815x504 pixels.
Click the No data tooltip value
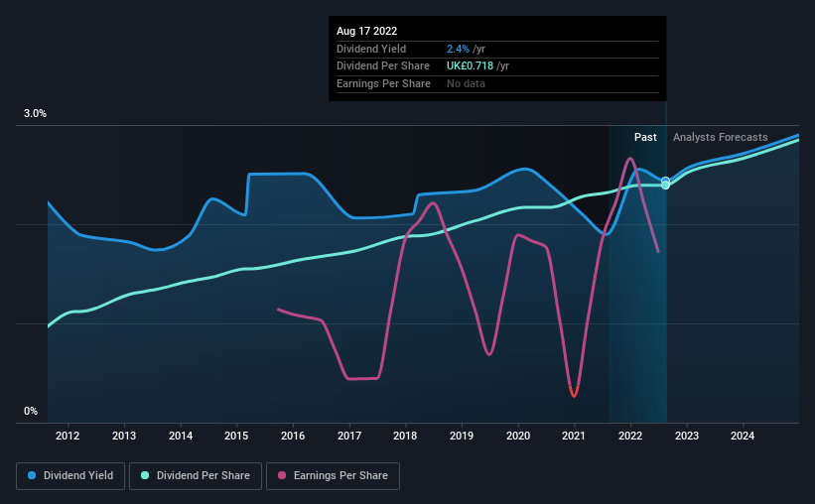pos(466,83)
